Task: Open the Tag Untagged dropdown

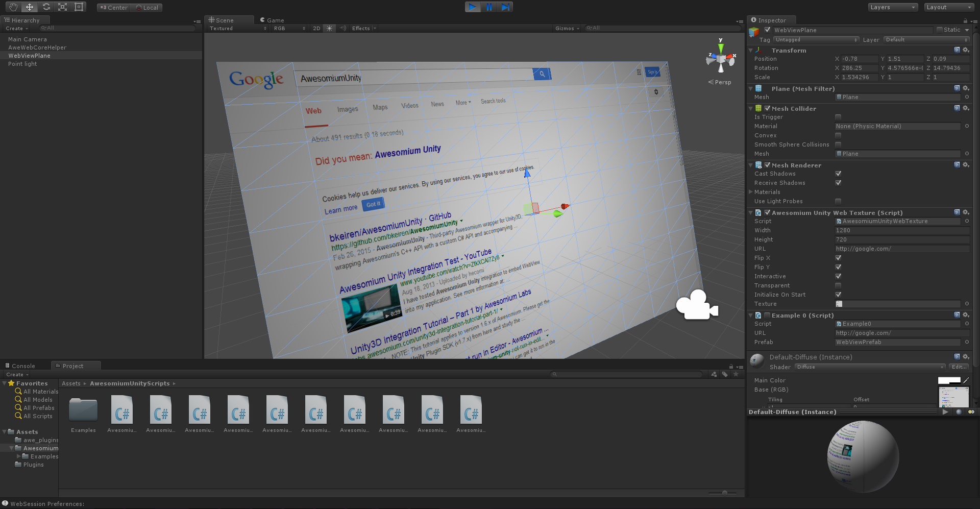Action: coord(817,40)
